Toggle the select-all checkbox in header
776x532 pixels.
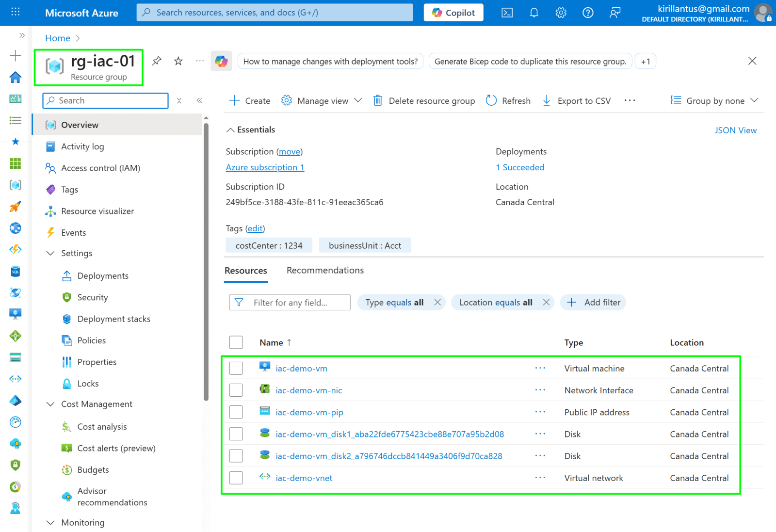click(236, 342)
